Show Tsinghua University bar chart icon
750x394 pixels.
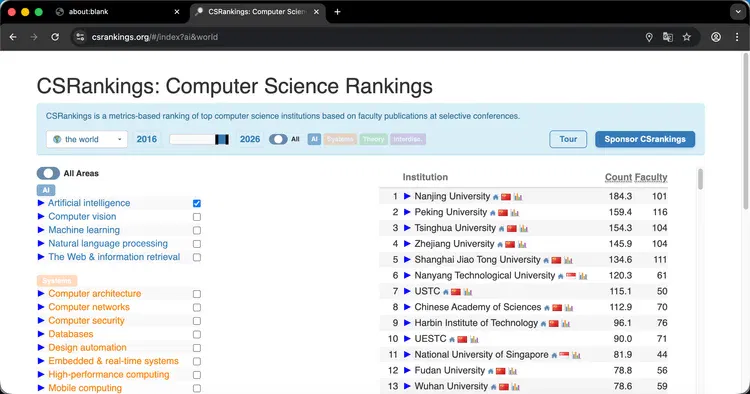(524, 228)
